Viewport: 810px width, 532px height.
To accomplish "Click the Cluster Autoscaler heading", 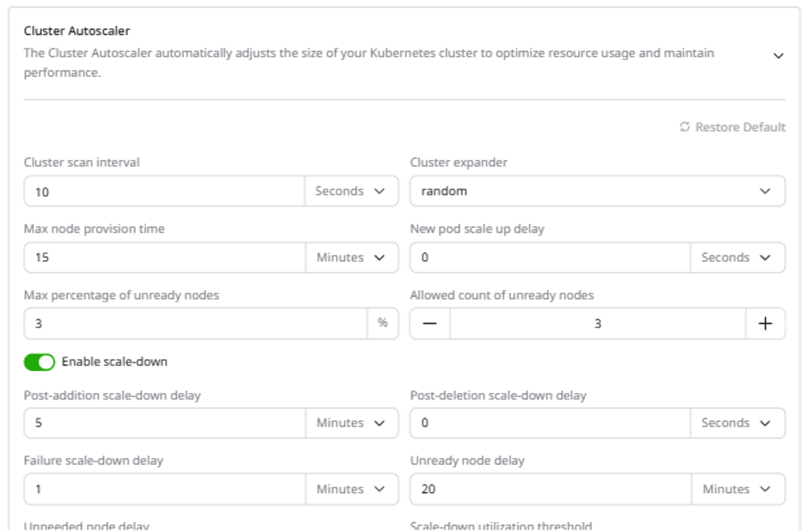I will coord(77,31).
